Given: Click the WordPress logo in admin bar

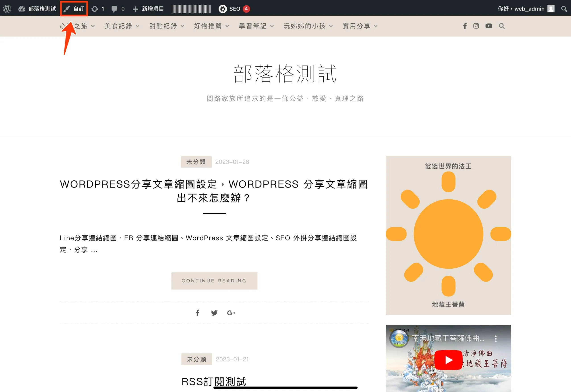Looking at the screenshot, I should (x=7, y=9).
